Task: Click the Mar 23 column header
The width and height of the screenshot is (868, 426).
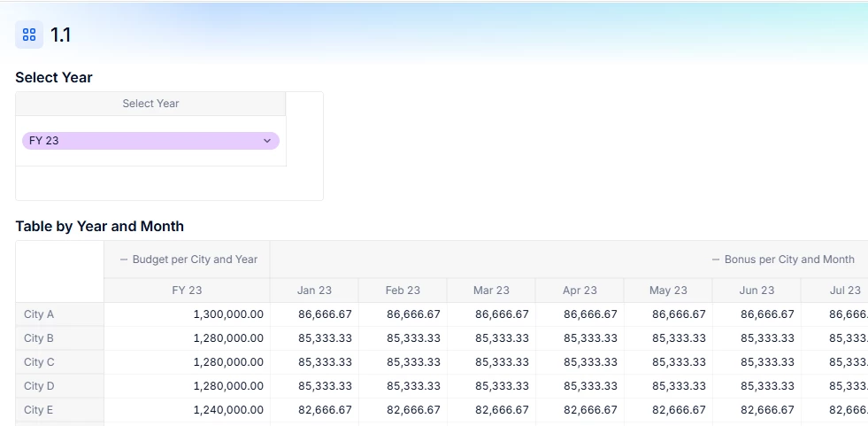Action: (491, 290)
